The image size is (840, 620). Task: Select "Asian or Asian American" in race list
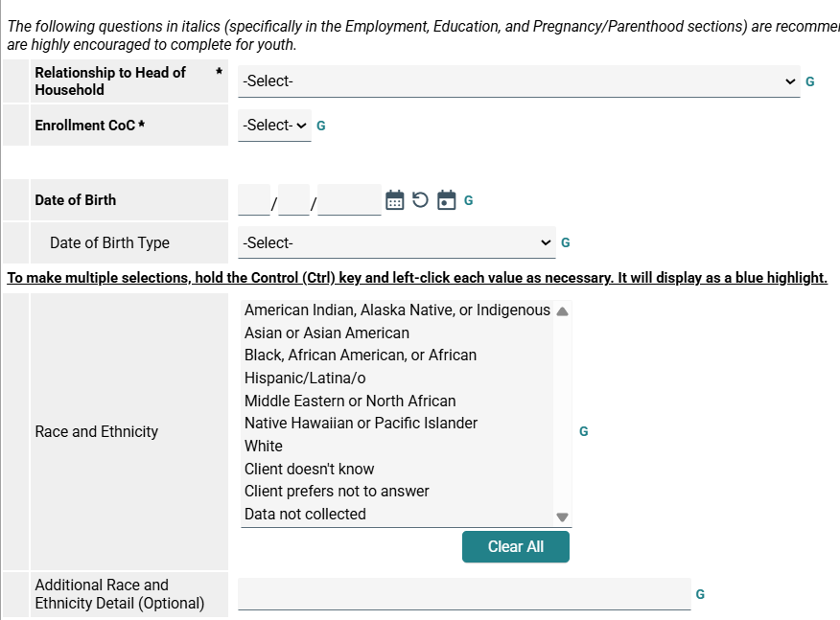click(x=327, y=333)
